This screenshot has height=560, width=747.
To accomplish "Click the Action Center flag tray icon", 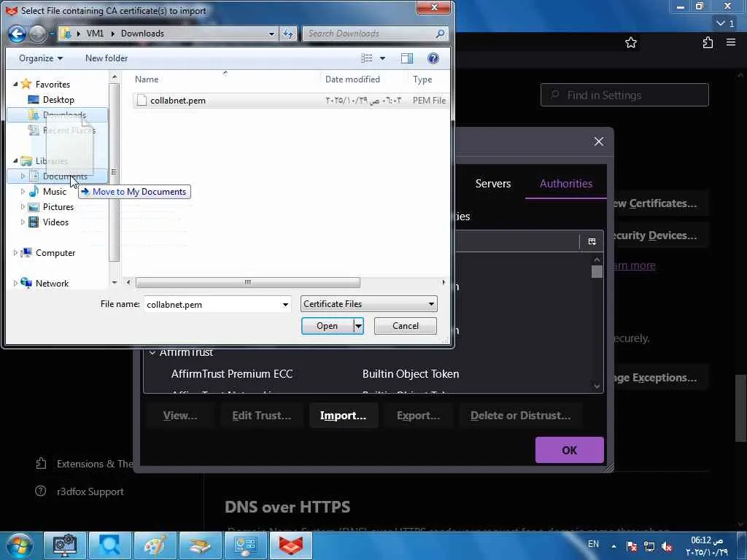I will point(632,546).
